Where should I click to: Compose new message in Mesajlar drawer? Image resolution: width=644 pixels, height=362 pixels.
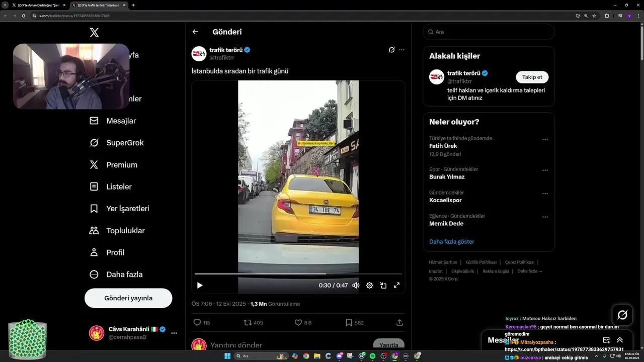606,340
